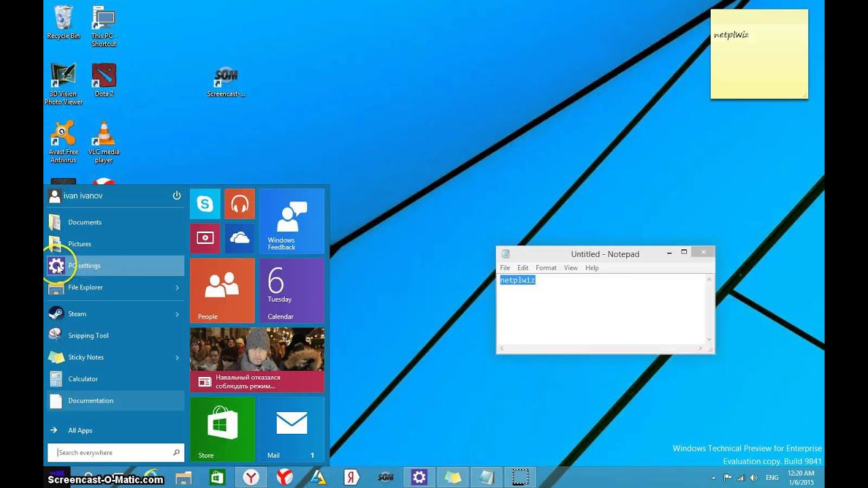The height and width of the screenshot is (488, 868).
Task: Click Notepad vertical scrollbar up arrow
Action: 709,279
